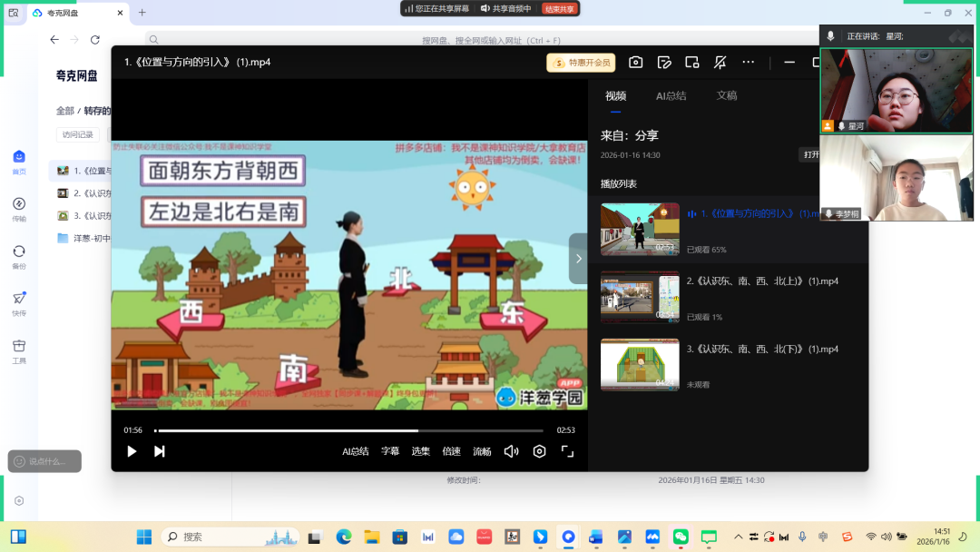The image size is (980, 552).
Task: Switch to the AI总结 tab
Action: (x=671, y=95)
